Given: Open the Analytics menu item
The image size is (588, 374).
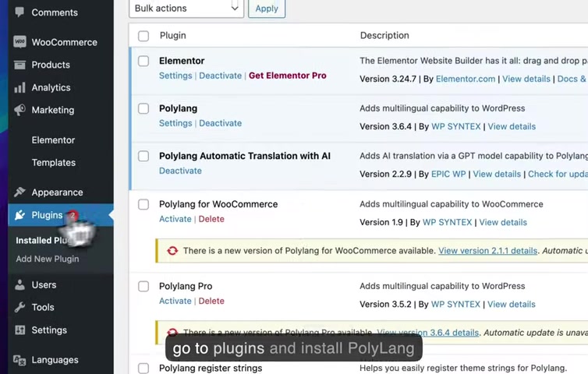Looking at the screenshot, I should pyautogui.click(x=51, y=87).
